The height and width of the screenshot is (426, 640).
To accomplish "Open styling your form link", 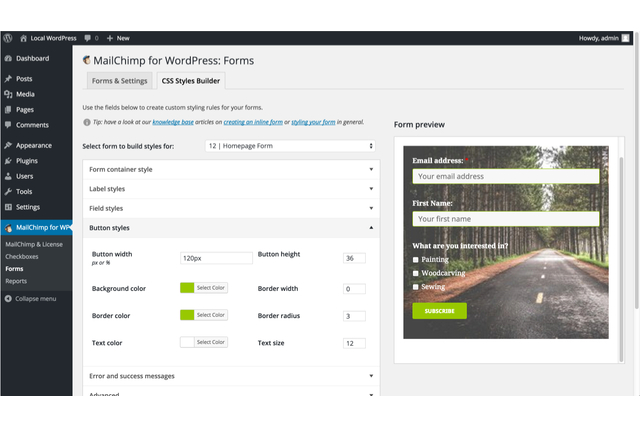I will (313, 122).
